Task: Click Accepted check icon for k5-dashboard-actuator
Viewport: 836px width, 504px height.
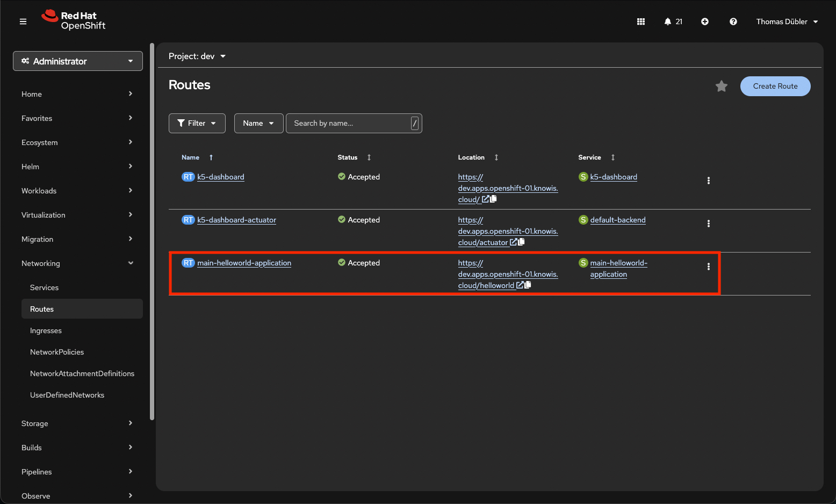Action: (x=342, y=219)
